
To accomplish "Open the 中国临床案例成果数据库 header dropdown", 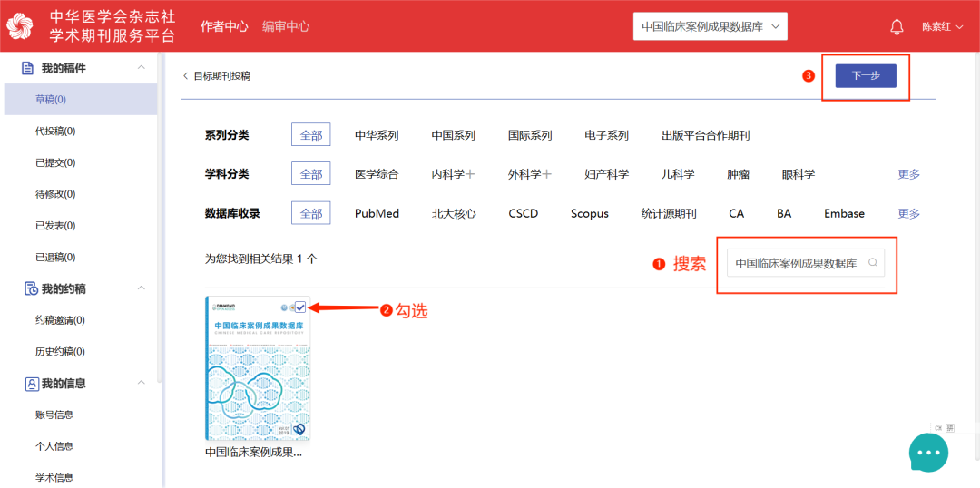I will coord(710,27).
